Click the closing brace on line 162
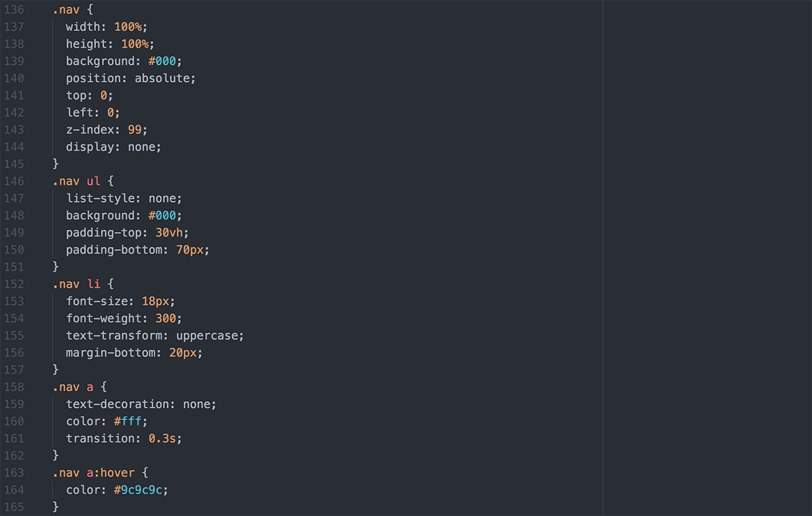The width and height of the screenshot is (812, 516). coord(56,456)
